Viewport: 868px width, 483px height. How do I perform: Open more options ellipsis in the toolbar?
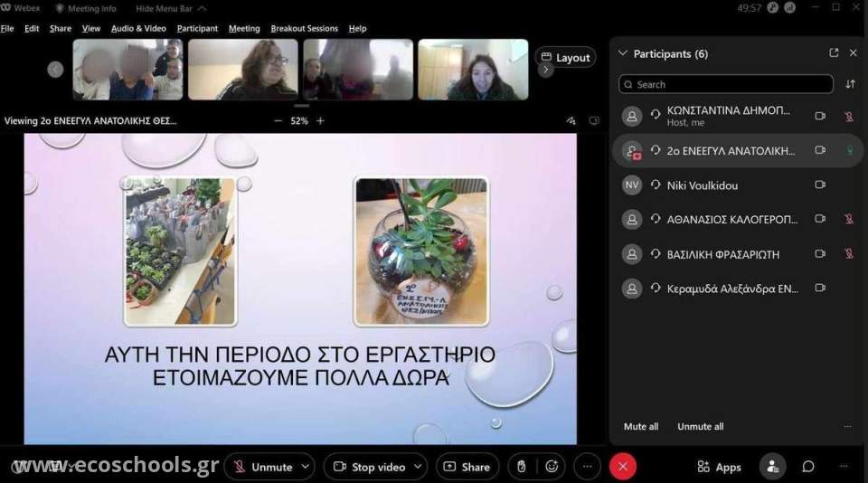coord(587,467)
